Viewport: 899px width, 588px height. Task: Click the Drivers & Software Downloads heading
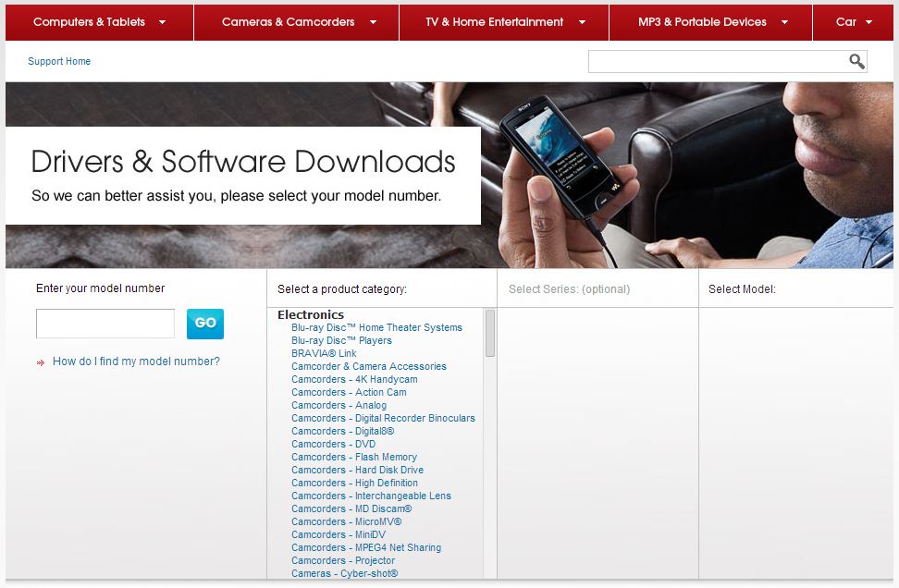(x=243, y=162)
